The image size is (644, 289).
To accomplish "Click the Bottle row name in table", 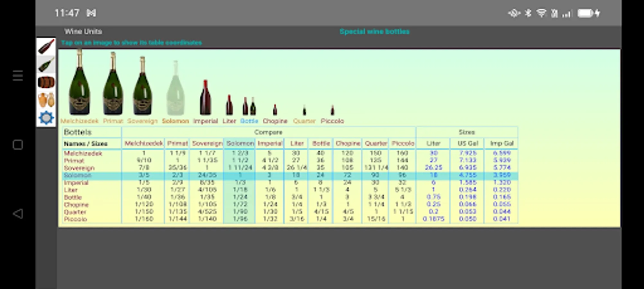I will [x=73, y=197].
